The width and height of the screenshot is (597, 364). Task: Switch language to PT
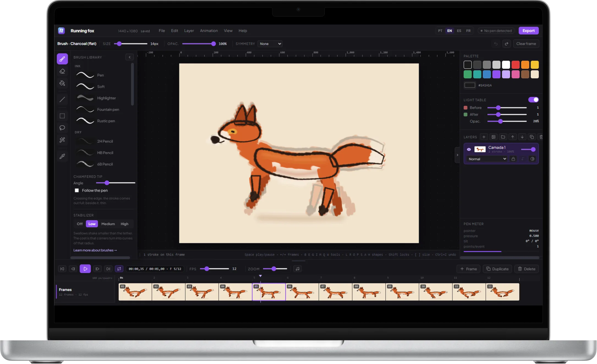coord(440,31)
